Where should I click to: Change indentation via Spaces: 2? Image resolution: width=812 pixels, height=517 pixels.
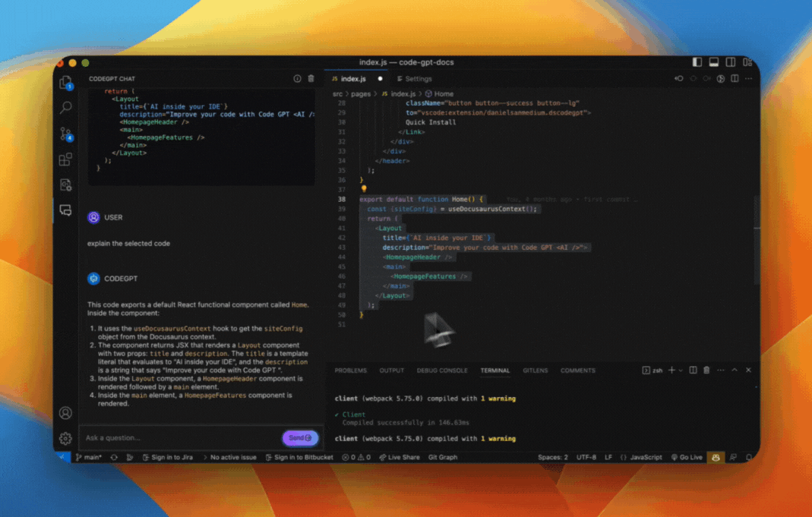[552, 458]
